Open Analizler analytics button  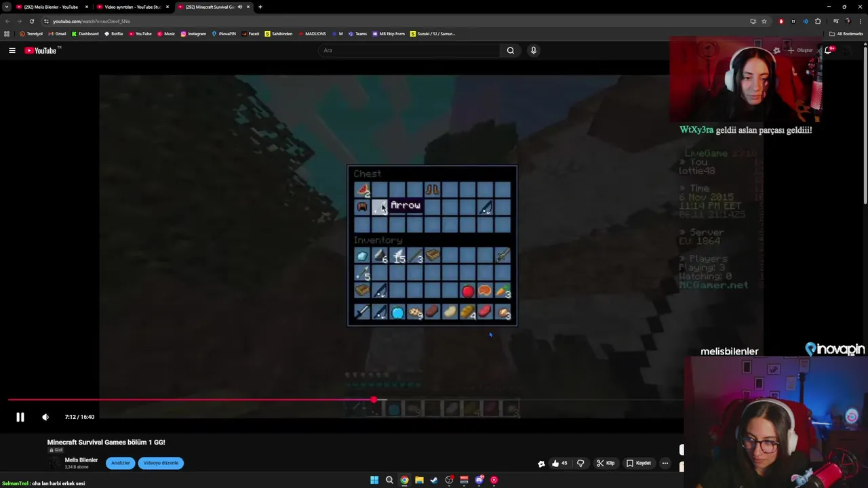121,463
